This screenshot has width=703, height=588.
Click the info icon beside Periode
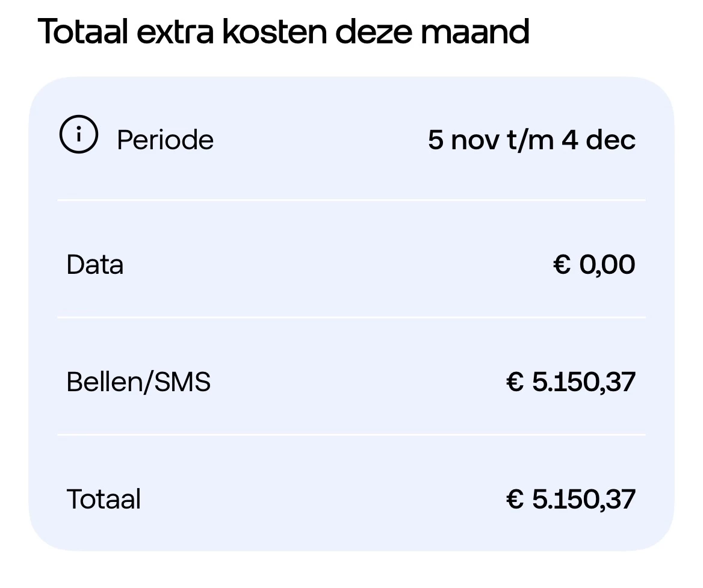coord(78,135)
